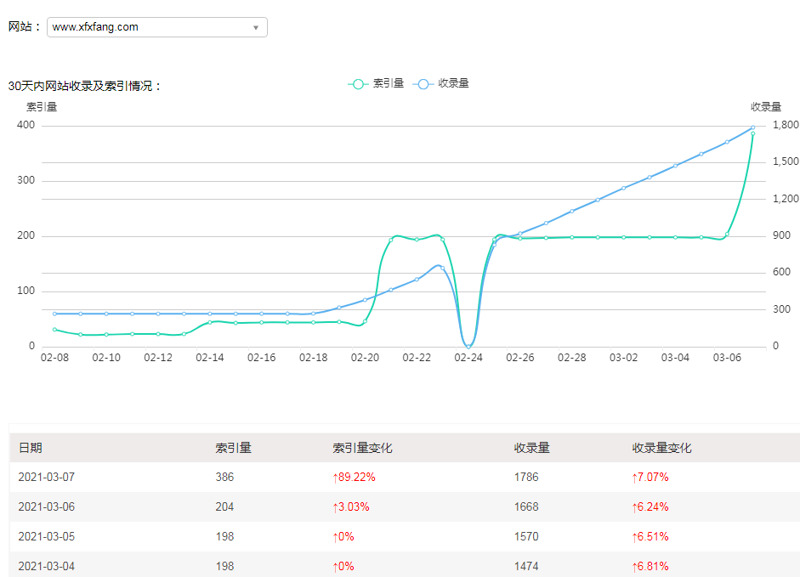This screenshot has width=800, height=577.
Task: Click the green 索引量 point at 02-08
Action: point(55,329)
